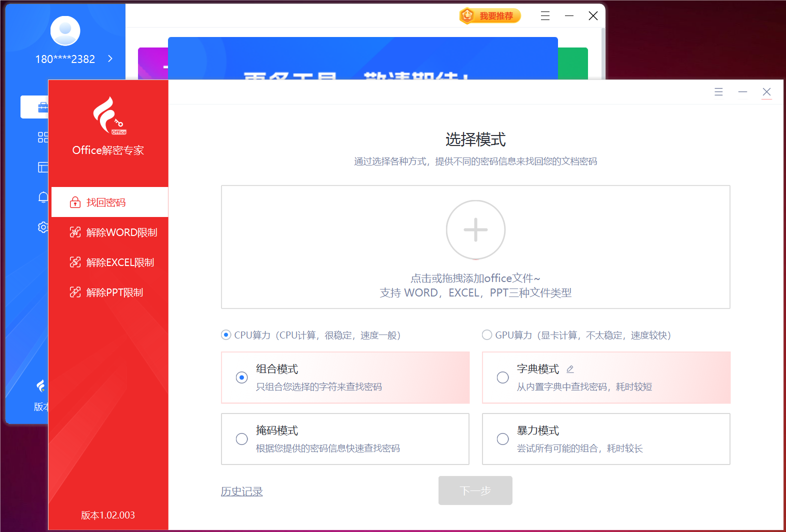This screenshot has height=532, width=786.
Task: Click the 暴力模式 option card title
Action: pos(538,430)
